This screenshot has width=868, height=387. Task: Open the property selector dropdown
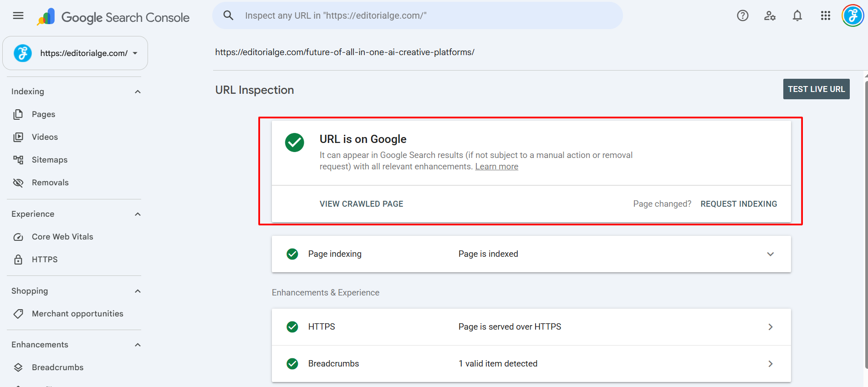pos(75,53)
